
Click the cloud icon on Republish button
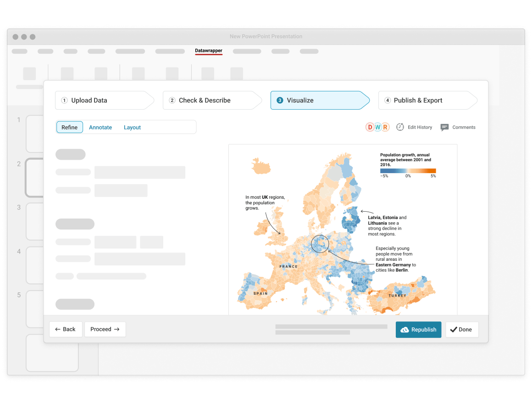(x=405, y=329)
